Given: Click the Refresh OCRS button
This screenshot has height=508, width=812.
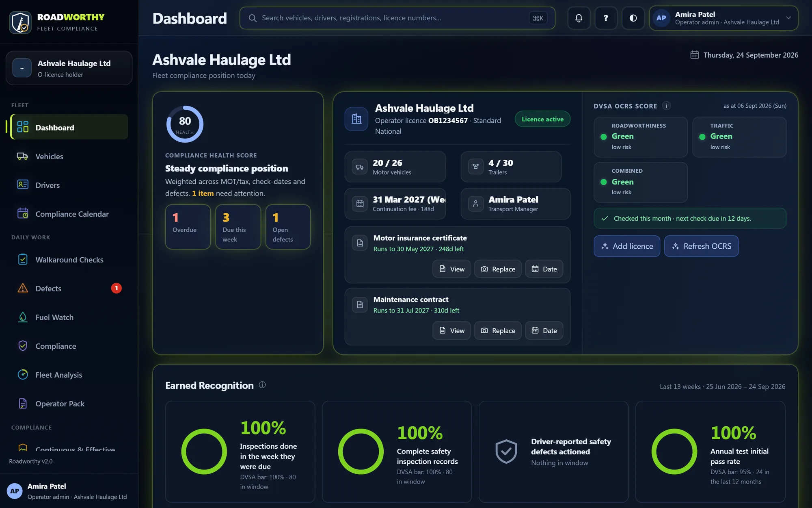Looking at the screenshot, I should (x=701, y=246).
